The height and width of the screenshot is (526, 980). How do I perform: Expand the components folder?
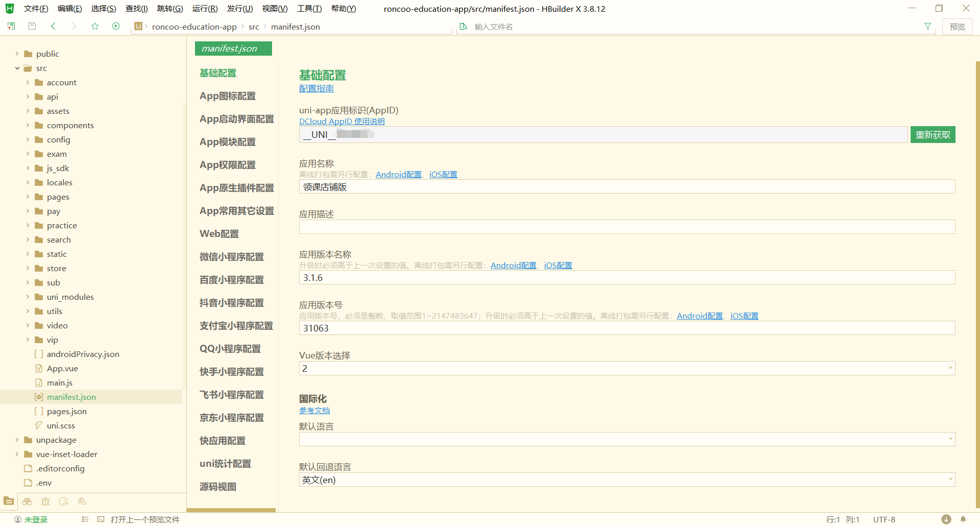point(28,125)
